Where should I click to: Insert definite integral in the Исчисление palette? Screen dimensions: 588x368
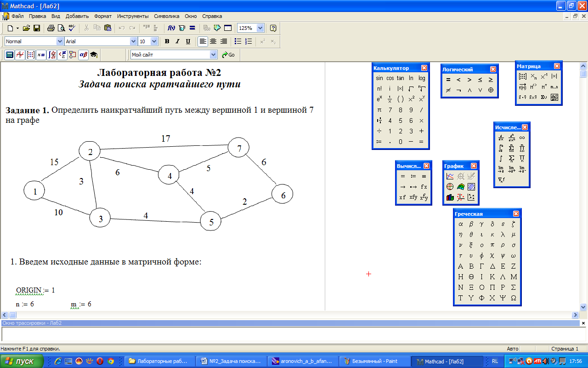click(x=501, y=148)
